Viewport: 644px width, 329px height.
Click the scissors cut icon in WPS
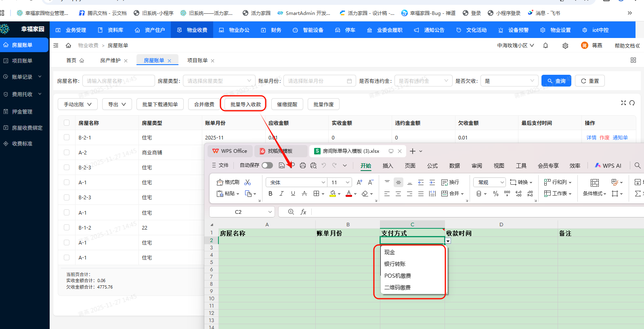pyautogui.click(x=248, y=182)
